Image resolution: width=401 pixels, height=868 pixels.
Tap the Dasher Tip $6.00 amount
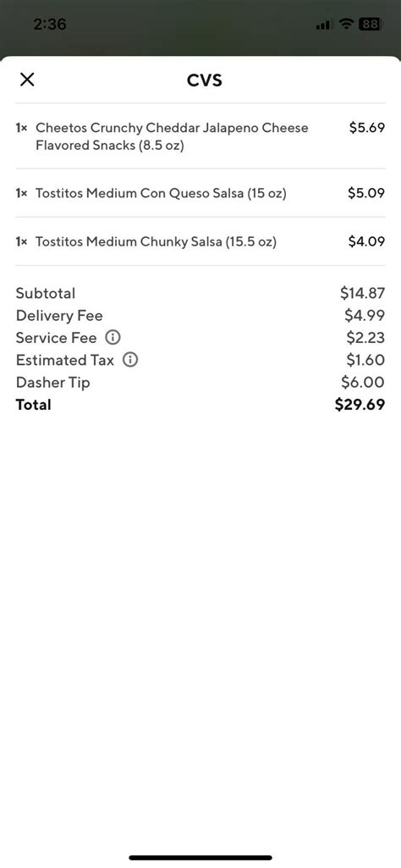[x=364, y=382]
